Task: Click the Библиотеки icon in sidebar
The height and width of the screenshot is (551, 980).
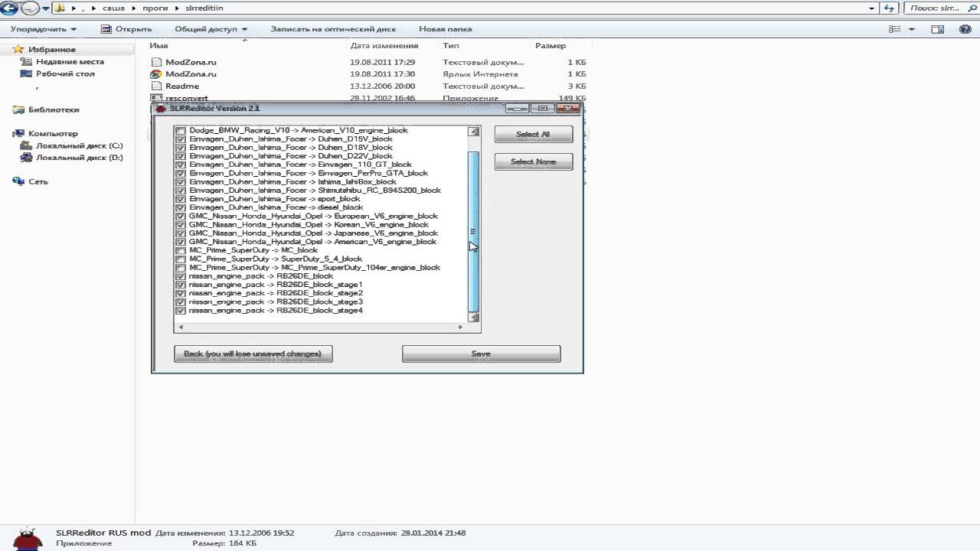Action: pyautogui.click(x=18, y=109)
